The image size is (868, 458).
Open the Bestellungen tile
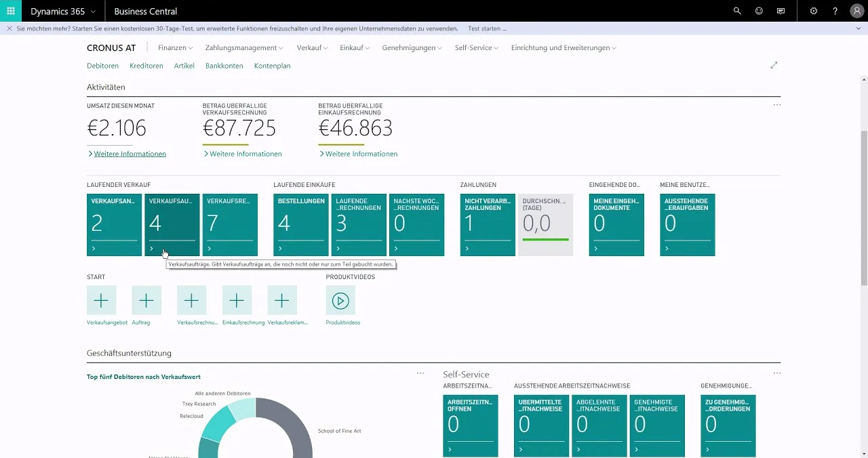click(x=301, y=225)
